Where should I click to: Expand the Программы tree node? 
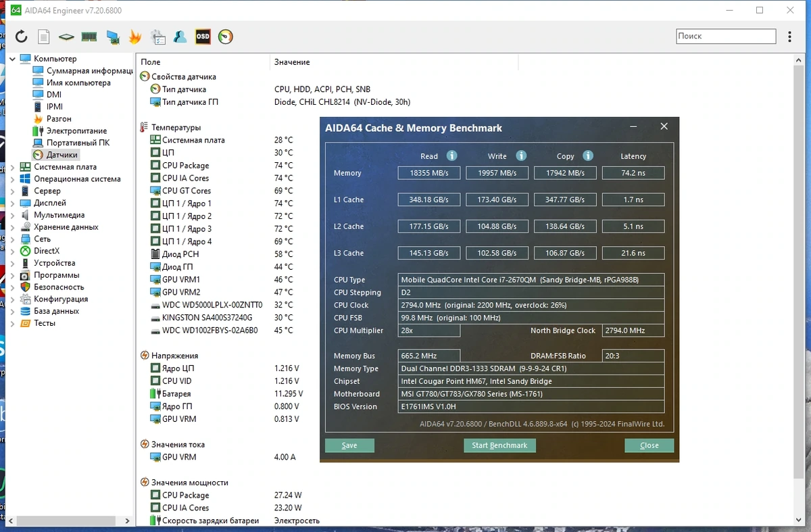point(12,275)
